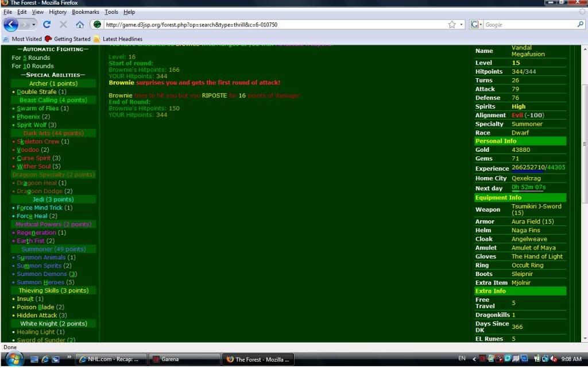Go to Home via house icon
Viewport: 588px width, 368px height.
(x=80, y=25)
